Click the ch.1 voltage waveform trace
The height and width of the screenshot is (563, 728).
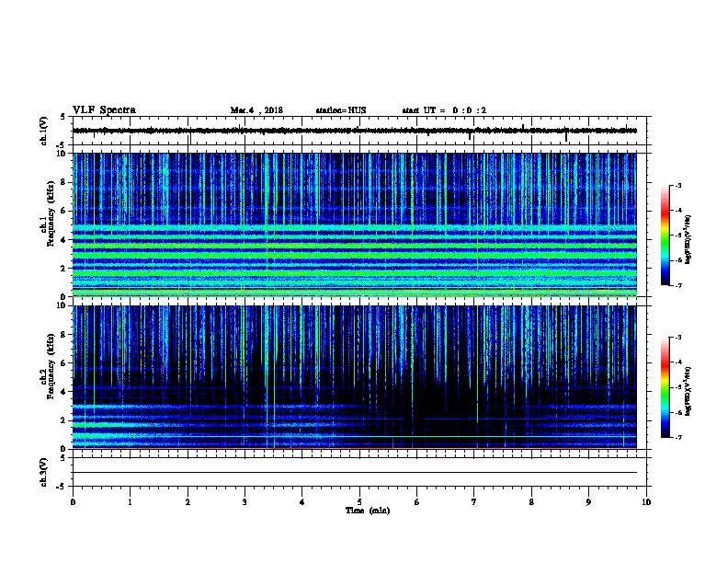pos(355,131)
